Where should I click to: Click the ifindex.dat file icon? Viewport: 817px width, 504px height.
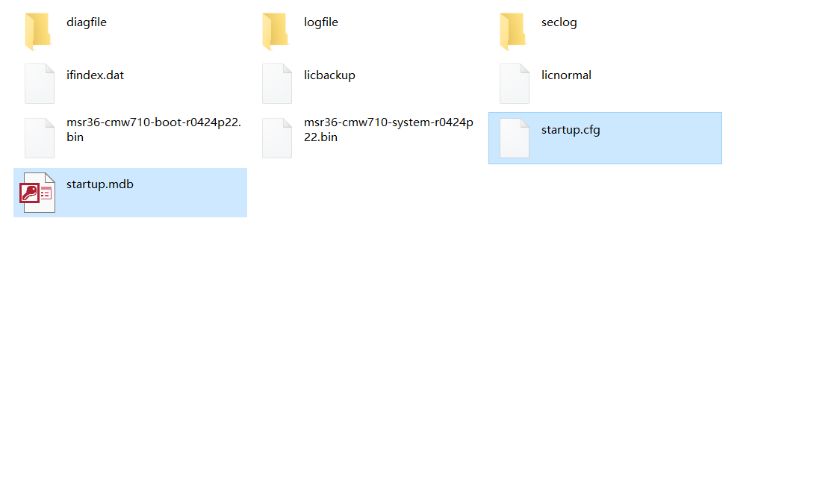[x=40, y=84]
